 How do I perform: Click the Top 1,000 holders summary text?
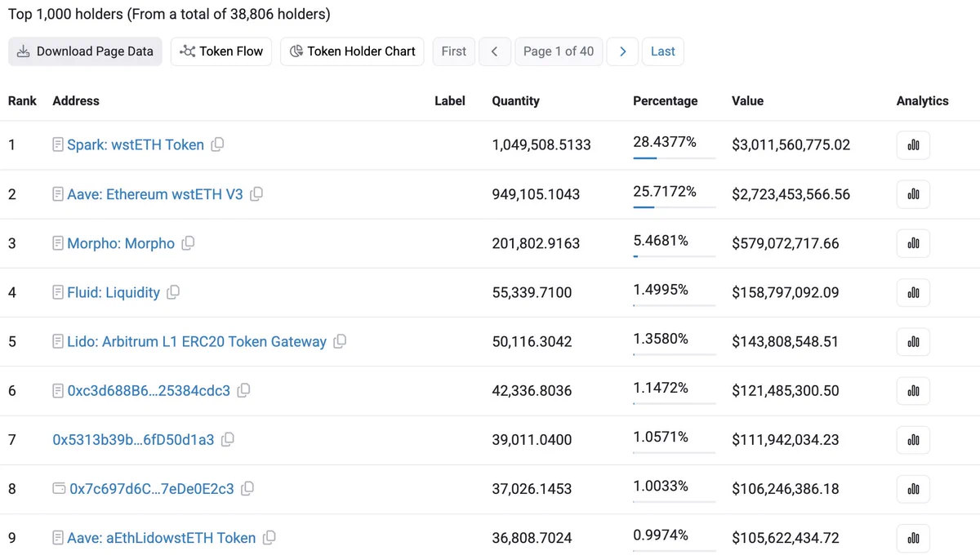(x=169, y=14)
